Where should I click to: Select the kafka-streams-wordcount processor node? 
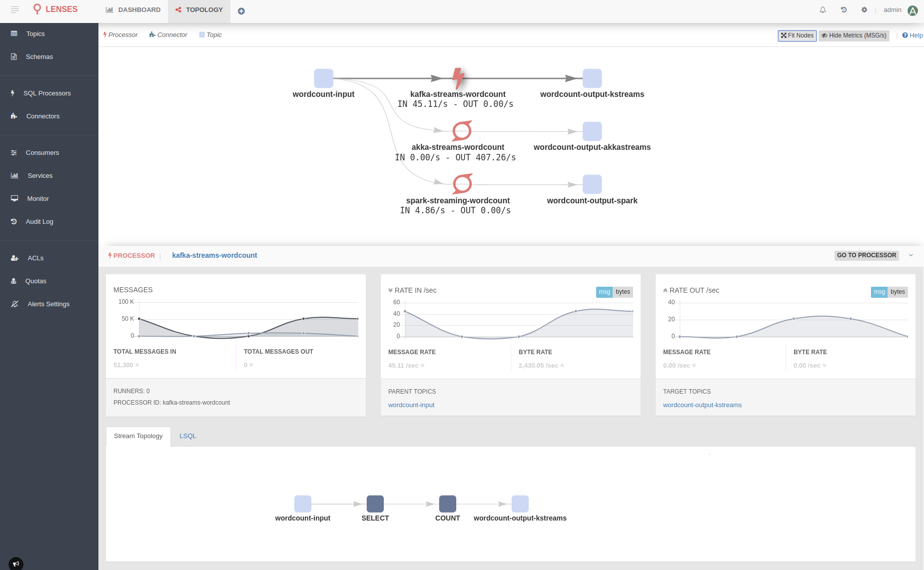(458, 78)
